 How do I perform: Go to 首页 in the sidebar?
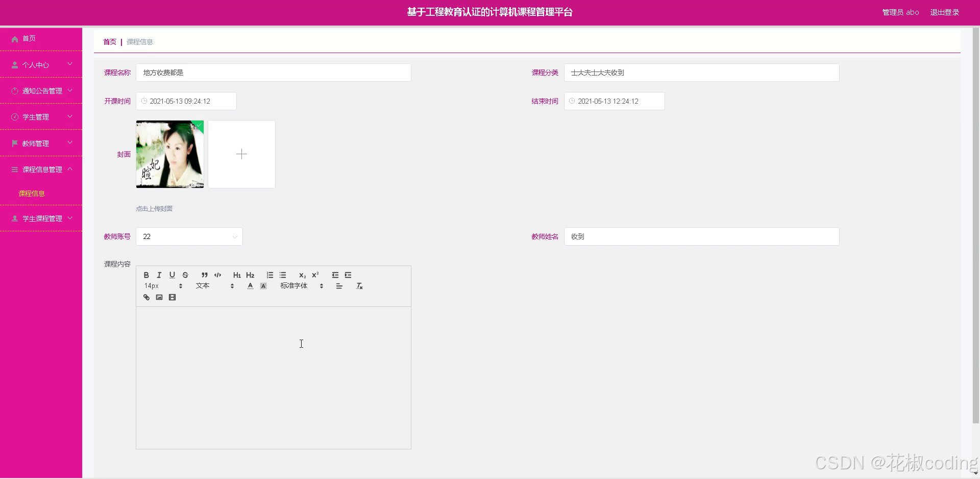pos(41,39)
